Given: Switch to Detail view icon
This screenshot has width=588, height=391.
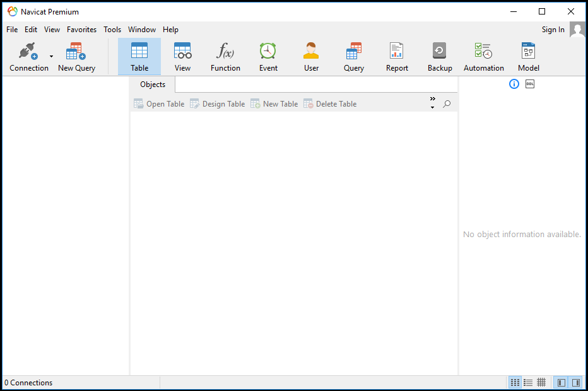Looking at the screenshot, I should (528, 382).
